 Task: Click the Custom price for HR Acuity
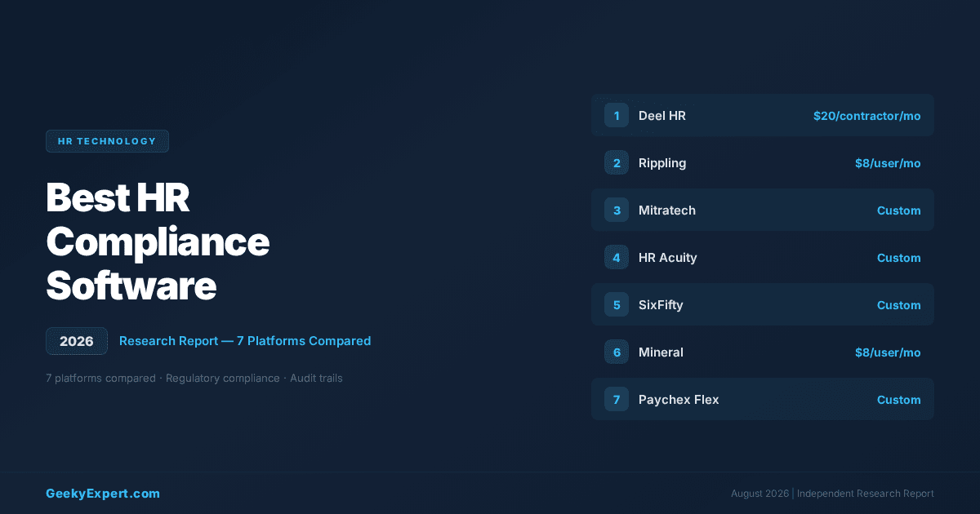click(x=899, y=258)
